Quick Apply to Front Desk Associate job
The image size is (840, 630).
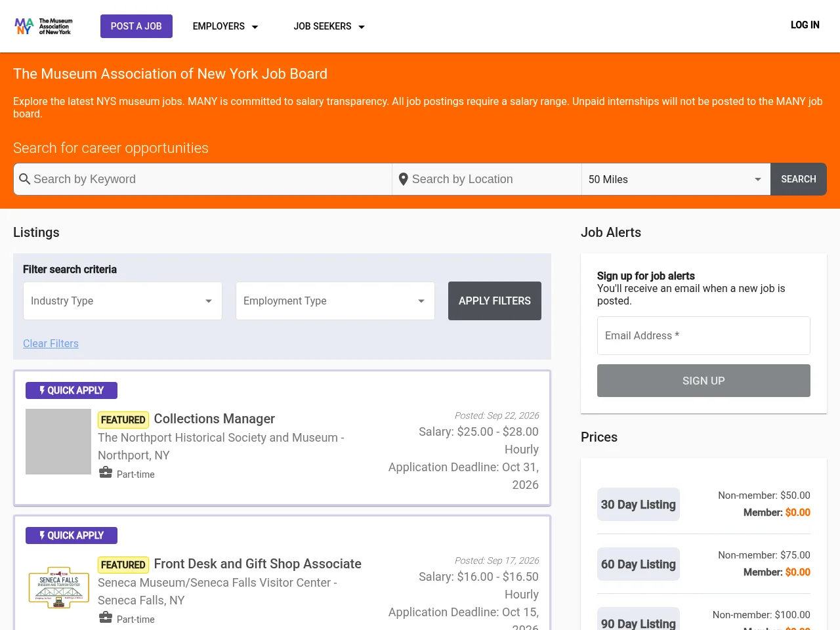click(x=72, y=535)
